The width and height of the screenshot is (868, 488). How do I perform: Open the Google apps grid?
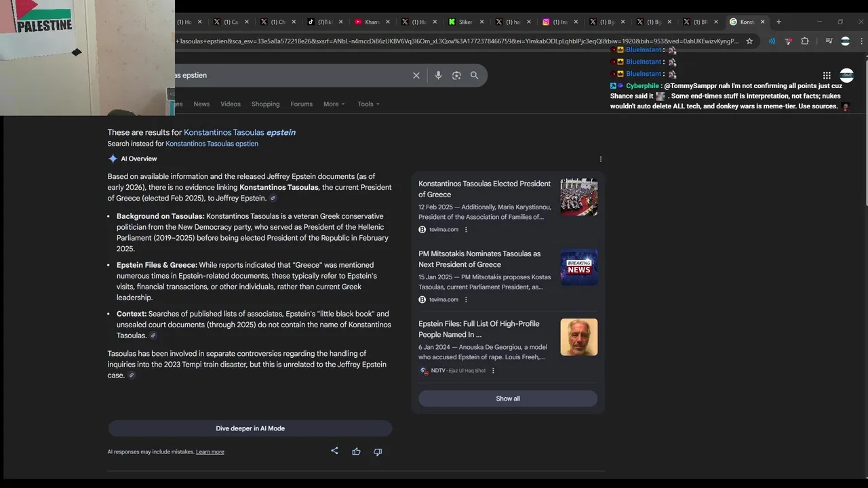[827, 75]
